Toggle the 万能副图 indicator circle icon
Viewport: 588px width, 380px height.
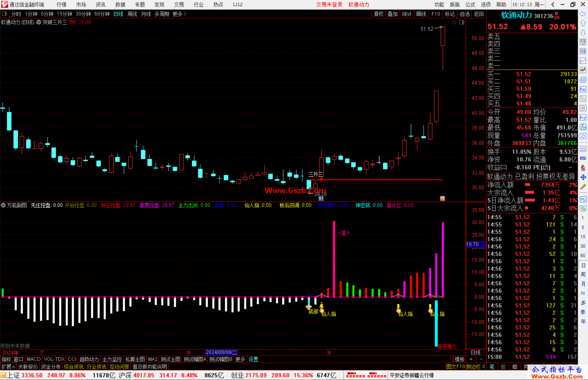[3, 205]
